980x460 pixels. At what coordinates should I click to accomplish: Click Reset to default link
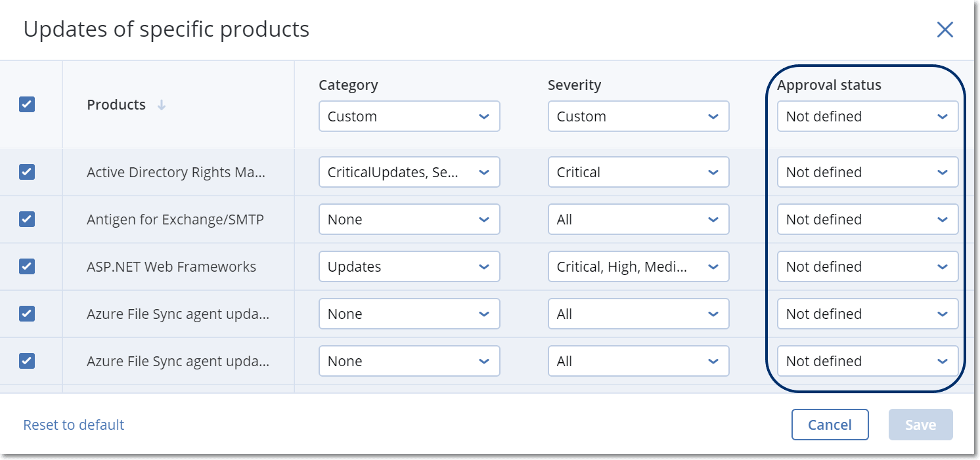(74, 425)
